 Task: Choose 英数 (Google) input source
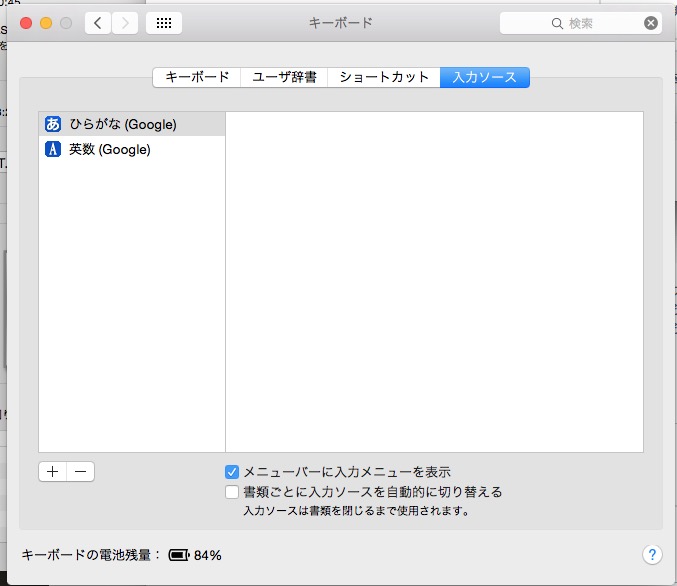pos(109,150)
